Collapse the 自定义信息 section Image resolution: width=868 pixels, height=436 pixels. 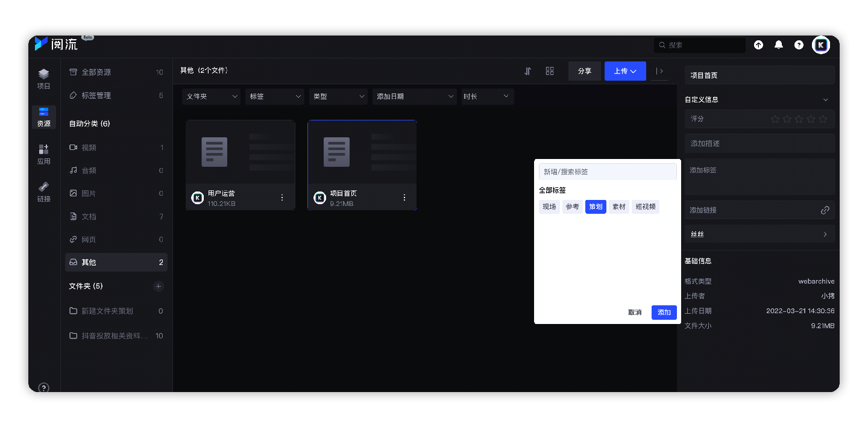click(825, 100)
